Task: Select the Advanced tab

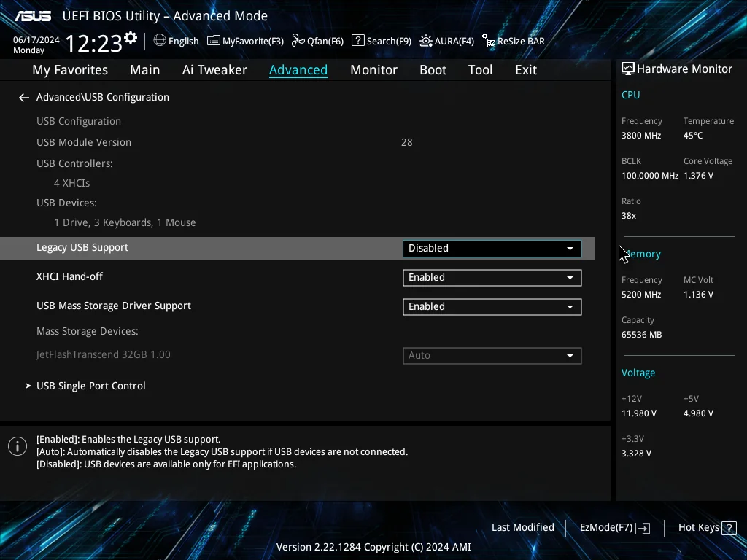Action: (298, 70)
